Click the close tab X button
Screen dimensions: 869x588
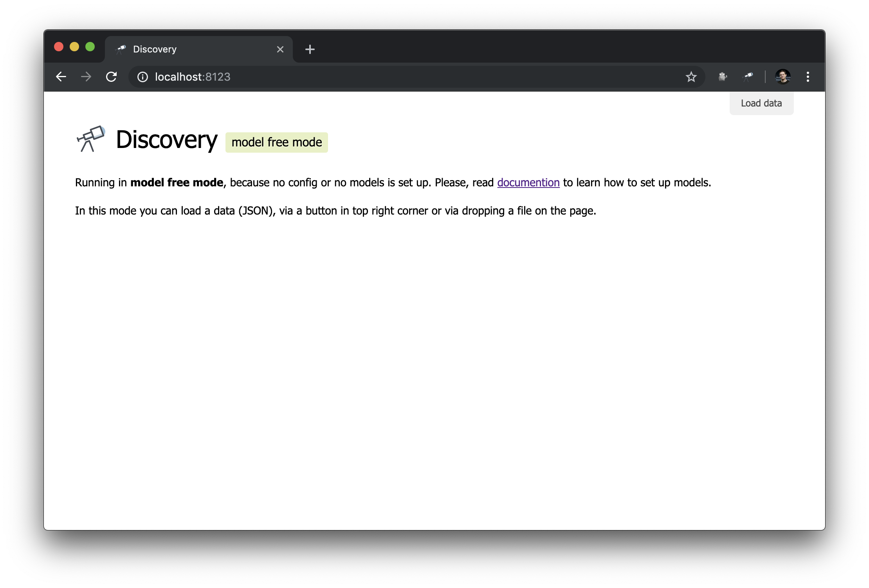click(x=280, y=49)
